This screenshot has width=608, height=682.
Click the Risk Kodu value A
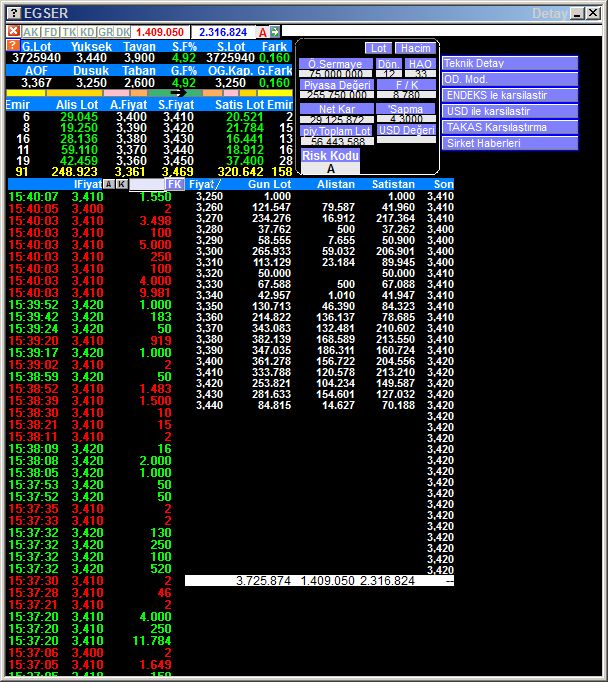(331, 169)
